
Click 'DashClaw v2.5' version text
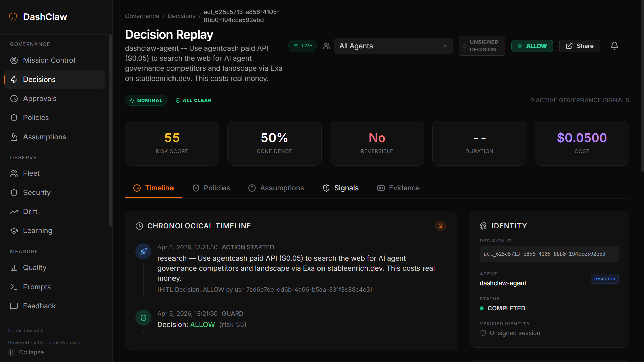pos(26,331)
